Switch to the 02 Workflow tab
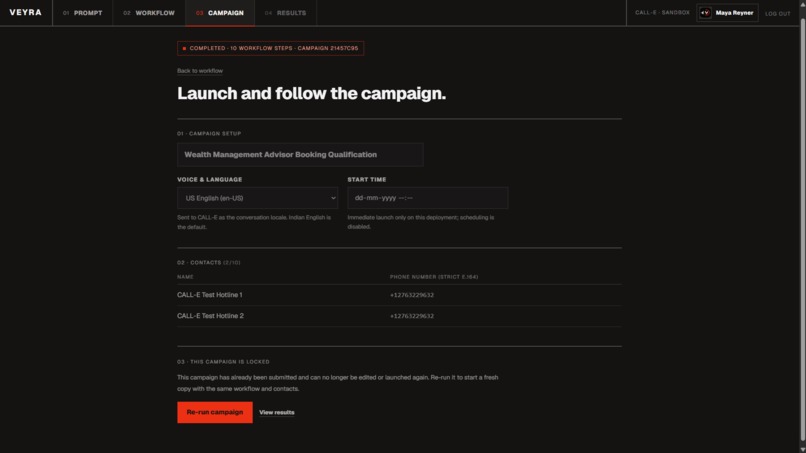The width and height of the screenshot is (806, 453). point(149,13)
